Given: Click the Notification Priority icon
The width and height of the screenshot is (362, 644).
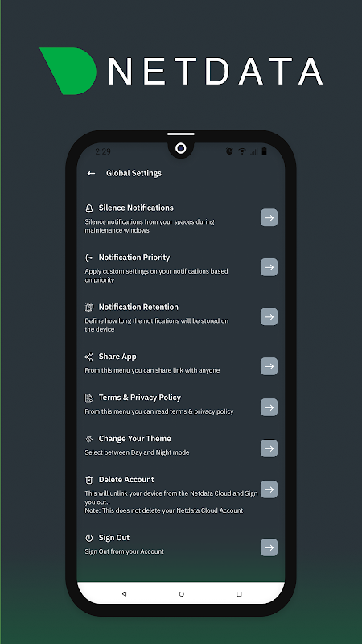Looking at the screenshot, I should coord(89,258).
